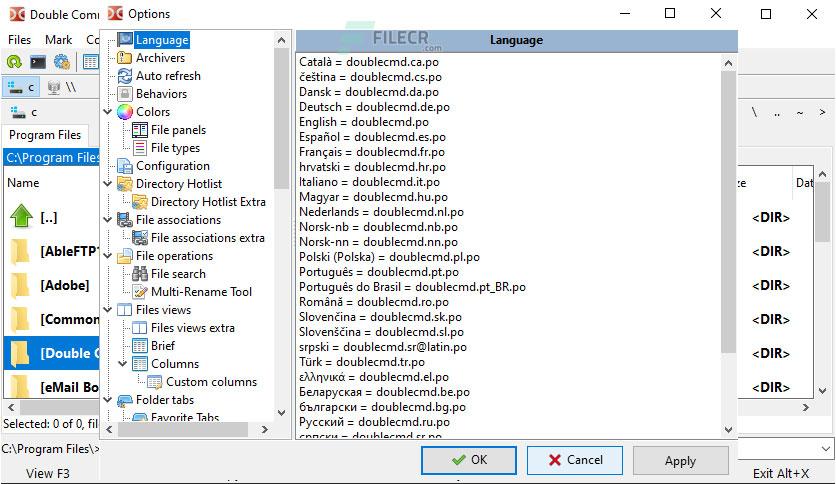Screen dimensions: 836x484
Task: Switch to Program Files folder tab
Action: click(45, 135)
